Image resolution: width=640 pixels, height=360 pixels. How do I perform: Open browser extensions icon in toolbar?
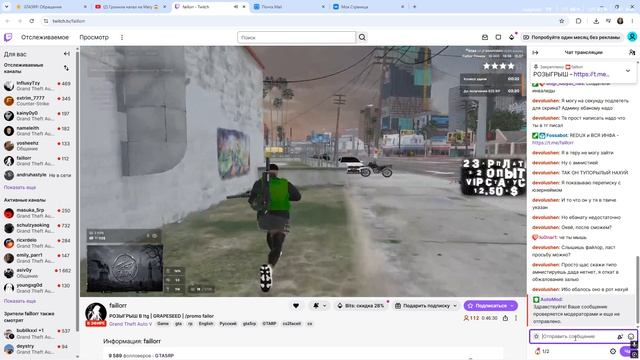(x=578, y=21)
